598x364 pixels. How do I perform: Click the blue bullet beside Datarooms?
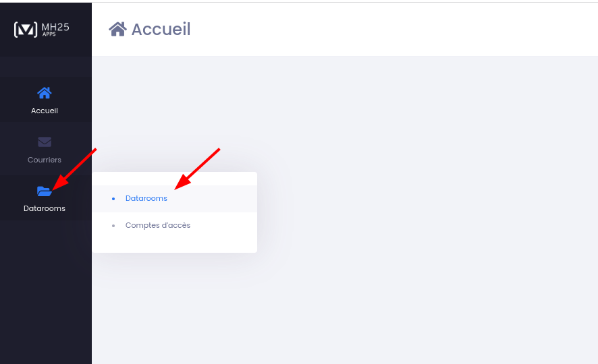113,199
